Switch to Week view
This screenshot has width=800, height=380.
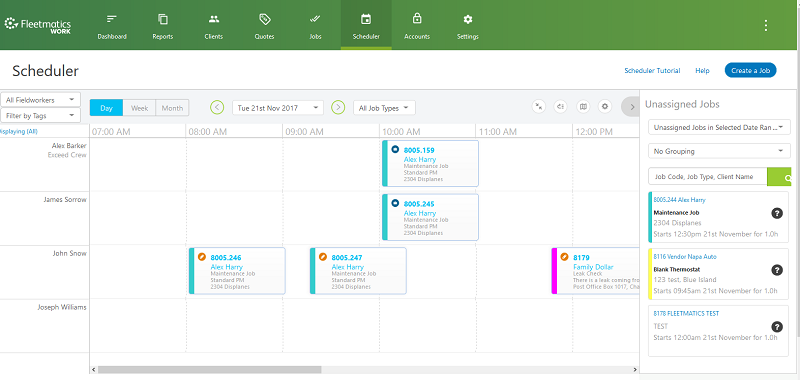point(139,108)
